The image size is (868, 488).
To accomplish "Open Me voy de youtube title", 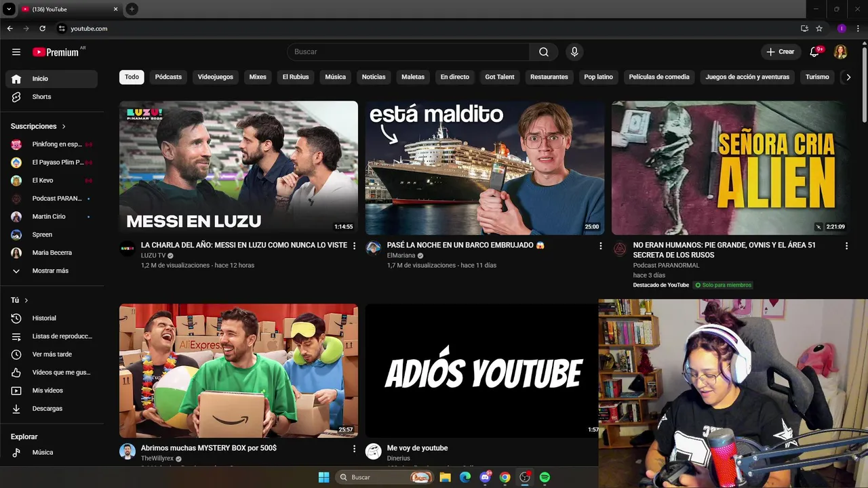I will (x=417, y=448).
